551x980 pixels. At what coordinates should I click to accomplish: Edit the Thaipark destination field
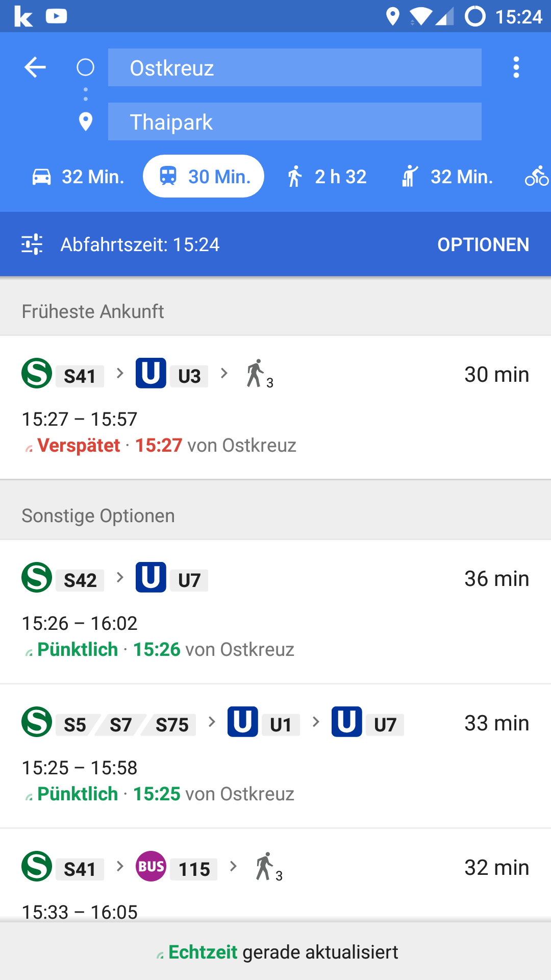tap(294, 122)
